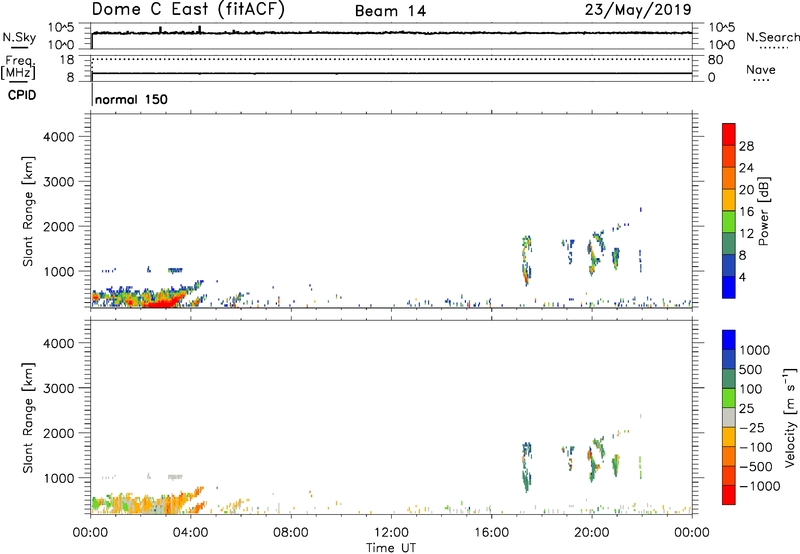Viewport: 800px width, 554px height.
Task: Click the 'Nave' legend label
Action: tap(761, 69)
